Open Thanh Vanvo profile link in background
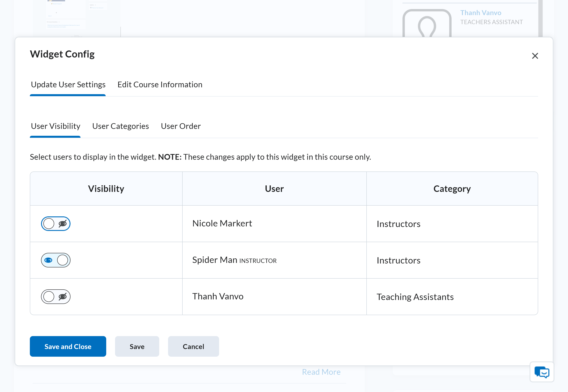 481,13
